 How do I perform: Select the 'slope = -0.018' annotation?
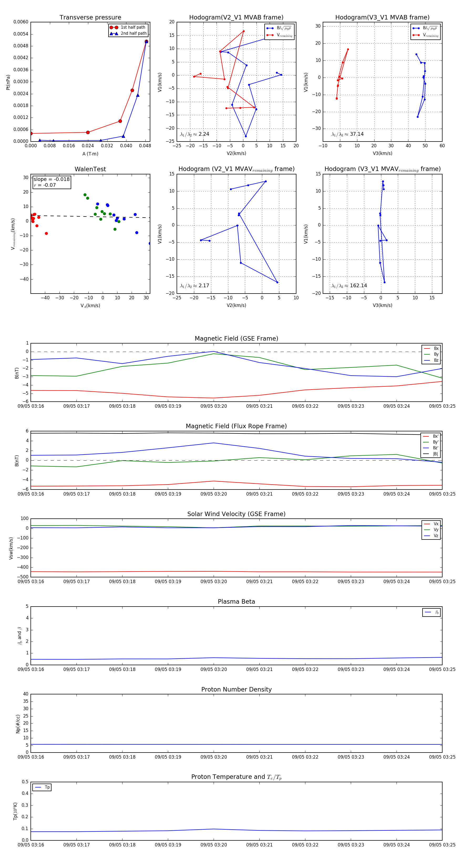(52, 179)
